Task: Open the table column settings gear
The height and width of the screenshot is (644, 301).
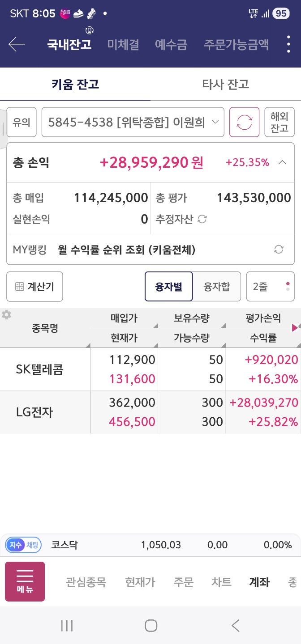Action: pyautogui.click(x=6, y=315)
